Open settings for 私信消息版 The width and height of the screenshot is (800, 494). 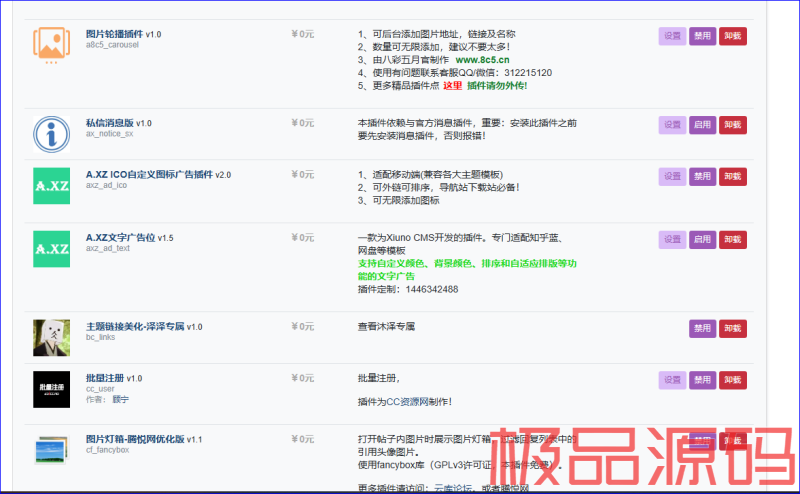(x=672, y=125)
